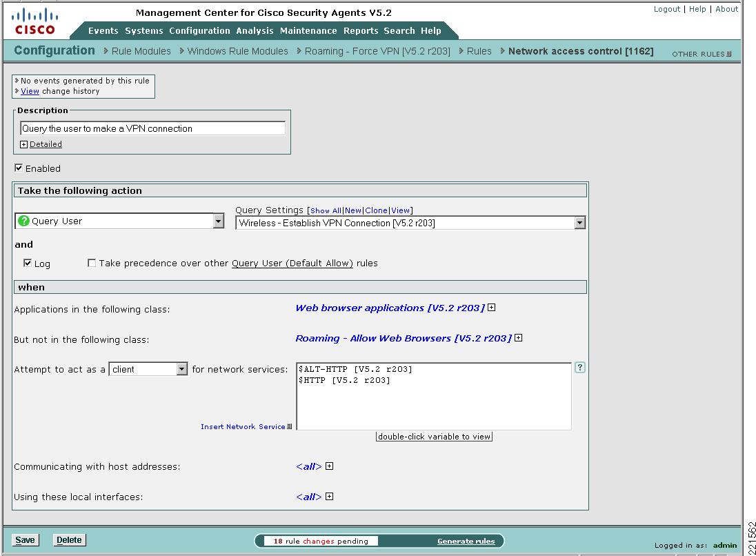Go to Roaming - Force VPN breadcrumb

(x=377, y=51)
